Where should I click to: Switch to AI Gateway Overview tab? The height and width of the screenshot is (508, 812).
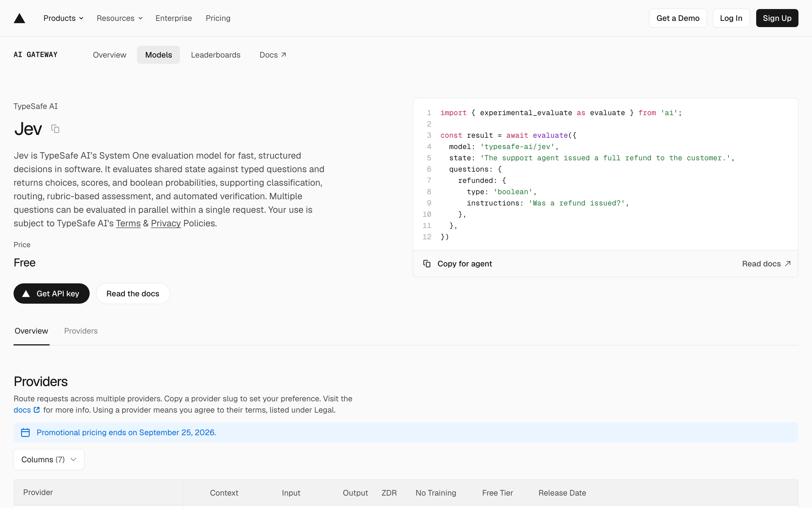(110, 55)
